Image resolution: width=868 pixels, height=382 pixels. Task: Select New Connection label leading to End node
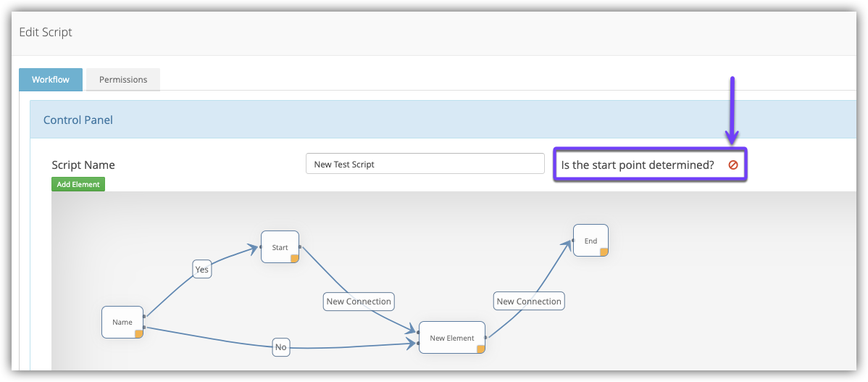tap(529, 302)
